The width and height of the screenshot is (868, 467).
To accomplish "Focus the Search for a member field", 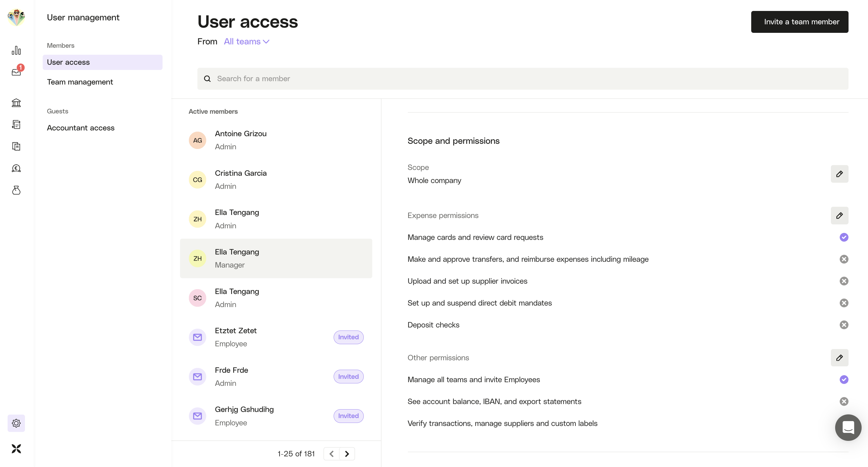I will click(523, 78).
